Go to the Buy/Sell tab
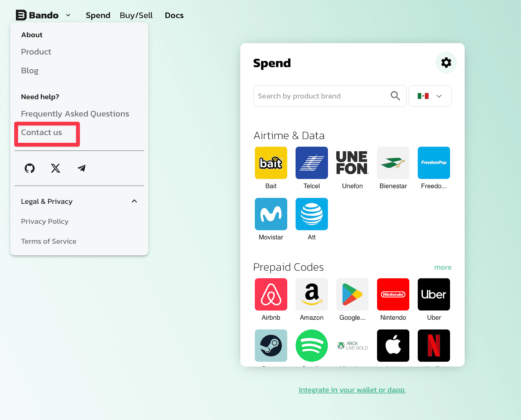This screenshot has width=521, height=420. click(x=136, y=15)
